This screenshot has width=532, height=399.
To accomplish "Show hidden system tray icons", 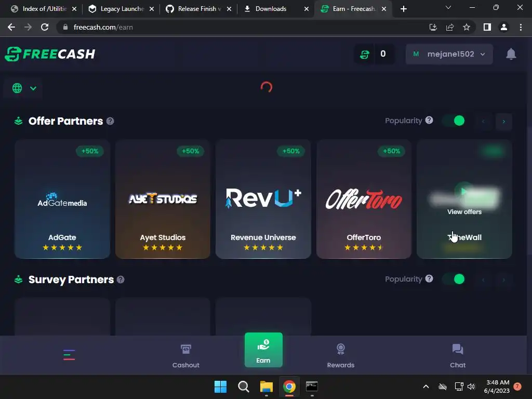I will (426, 387).
